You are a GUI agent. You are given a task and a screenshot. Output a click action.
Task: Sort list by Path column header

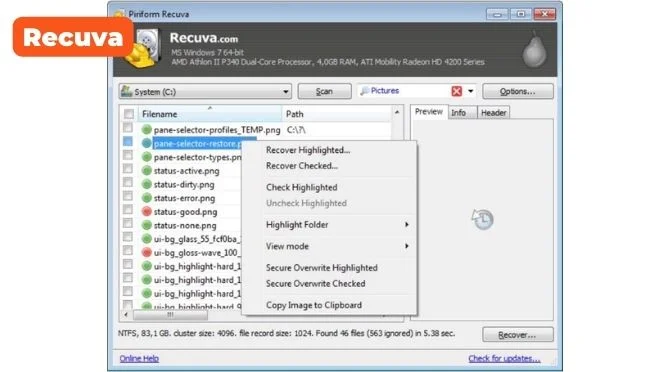pyautogui.click(x=336, y=114)
